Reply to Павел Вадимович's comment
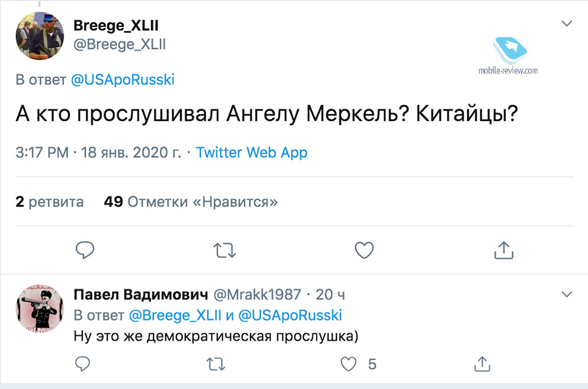The width and height of the screenshot is (588, 389). (x=83, y=364)
